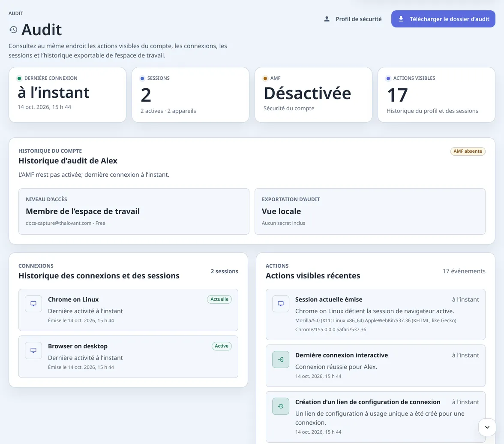Click the Actuelle badge on Chrome on Linux
Viewport: 504px width, 444px height.
click(x=219, y=299)
